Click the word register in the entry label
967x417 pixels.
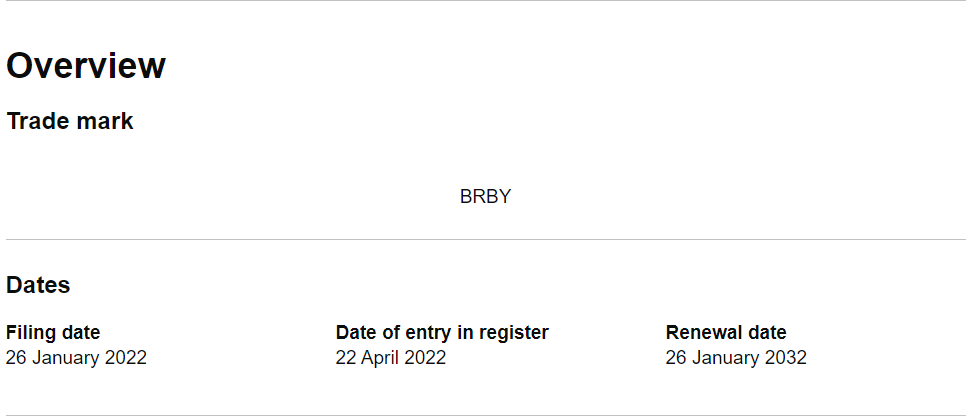pos(513,333)
